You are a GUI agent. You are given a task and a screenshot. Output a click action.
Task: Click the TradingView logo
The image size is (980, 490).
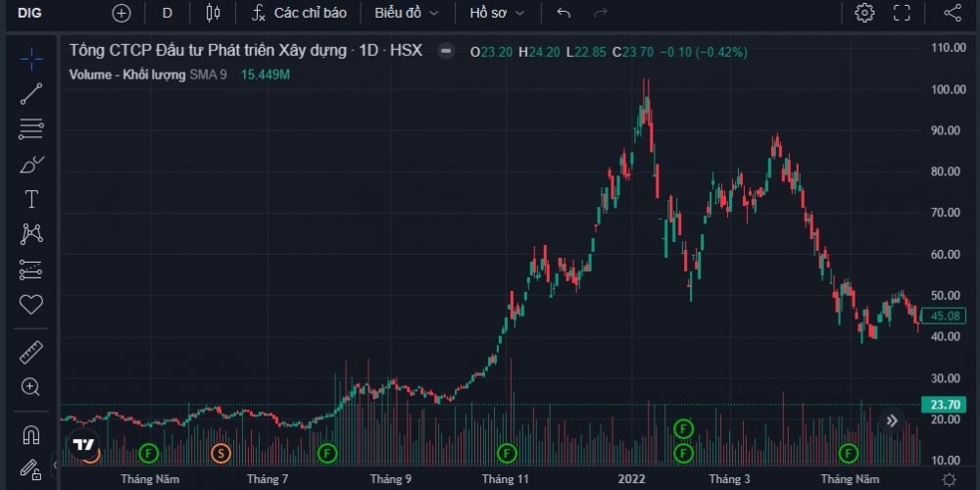pos(83,444)
